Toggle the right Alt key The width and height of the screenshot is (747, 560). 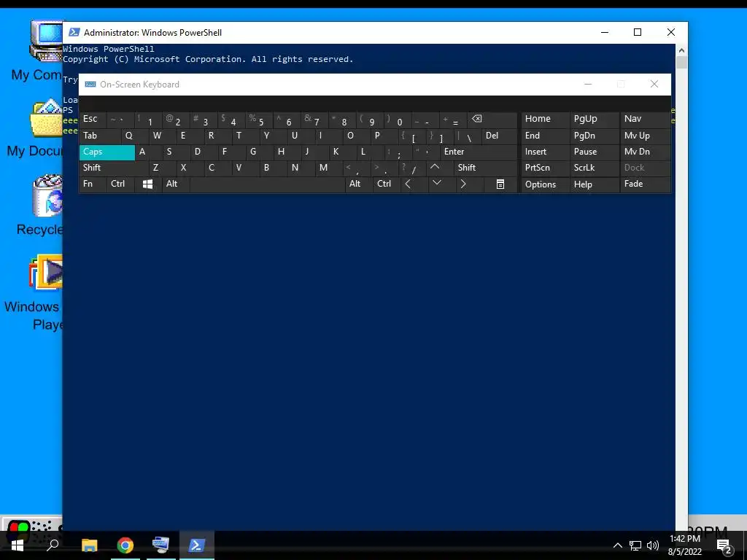tap(359, 184)
